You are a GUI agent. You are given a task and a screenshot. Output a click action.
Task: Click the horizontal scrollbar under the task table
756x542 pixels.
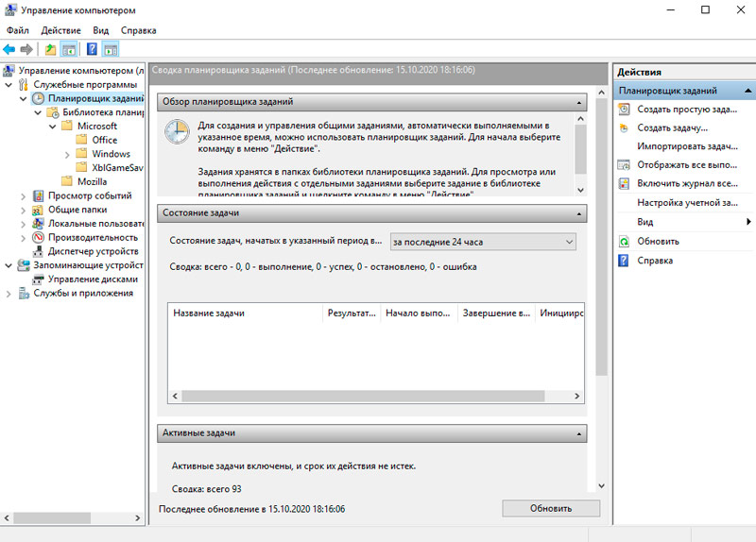coord(378,397)
